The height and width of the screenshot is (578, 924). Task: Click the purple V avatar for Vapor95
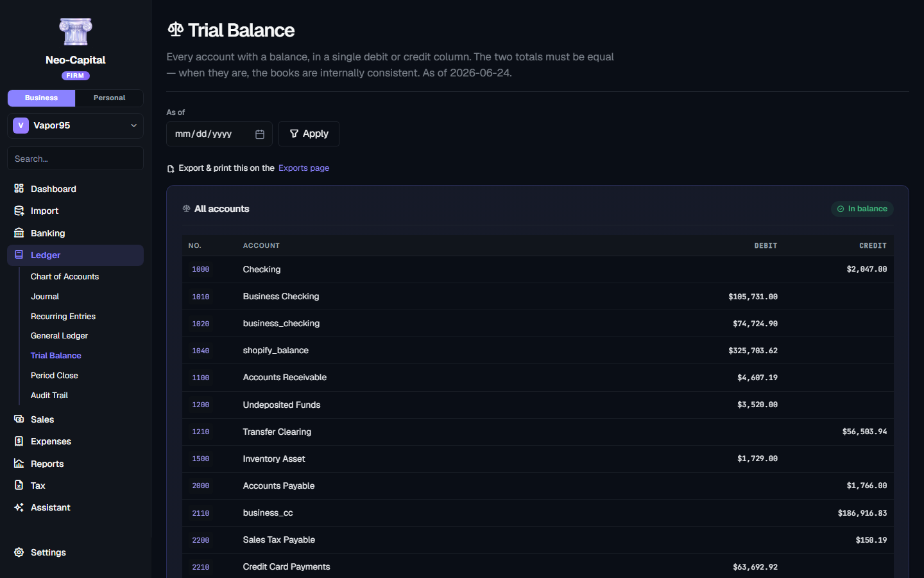[21, 125]
